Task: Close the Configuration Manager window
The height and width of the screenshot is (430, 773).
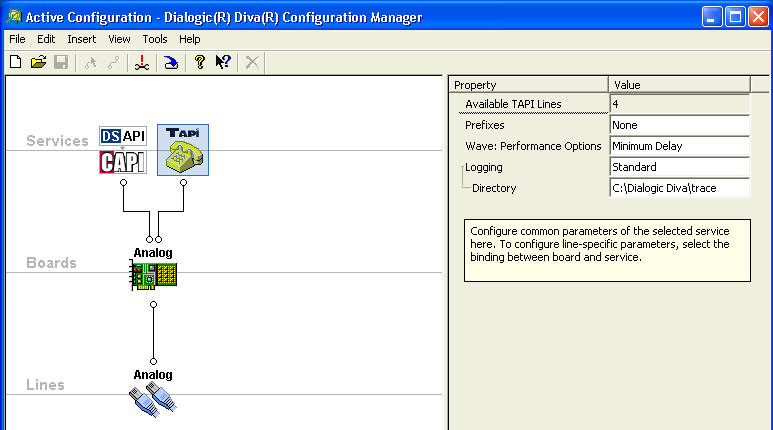Action: tap(758, 17)
